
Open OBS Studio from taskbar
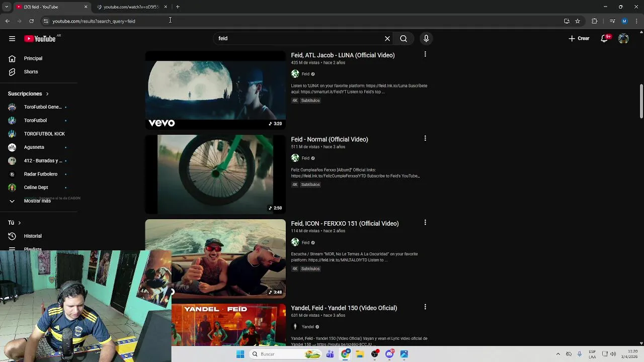[x=374, y=354]
